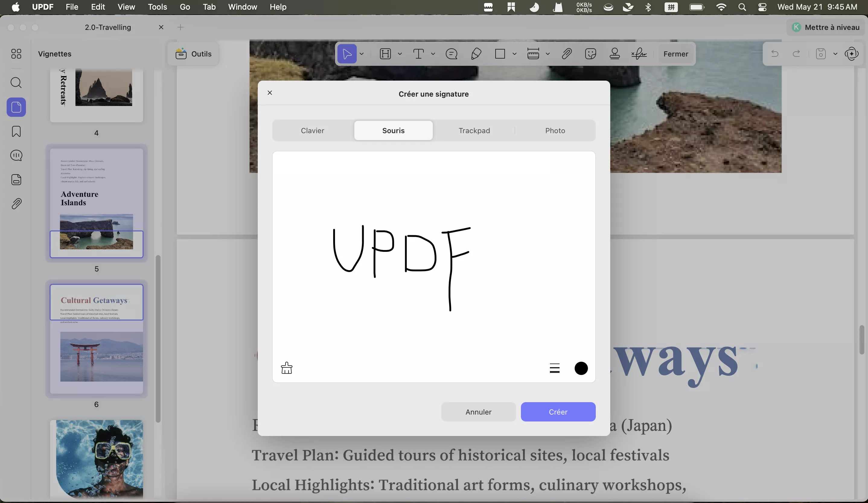Expand the shape tool dropdown arrow
The image size is (868, 503).
click(515, 54)
